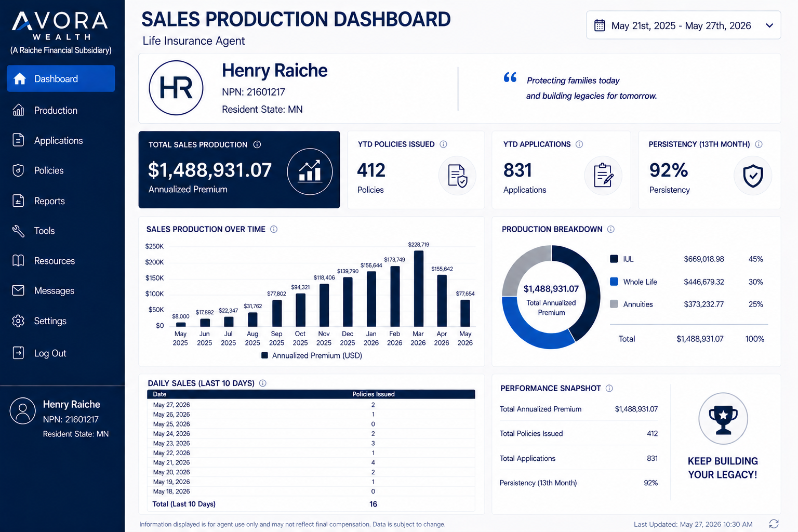The width and height of the screenshot is (798, 532).
Task: Click the Reports sidebar icon
Action: [18, 201]
